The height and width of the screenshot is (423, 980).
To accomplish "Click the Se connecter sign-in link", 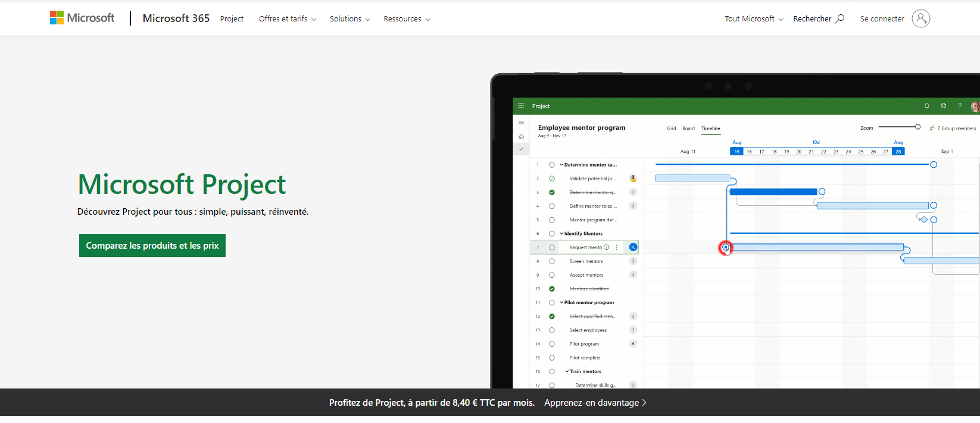I will (x=882, y=19).
